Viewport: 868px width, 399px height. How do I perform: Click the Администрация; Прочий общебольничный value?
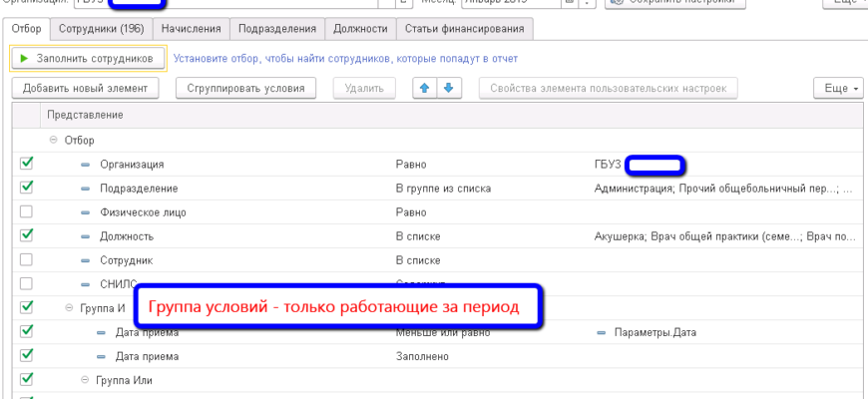pyautogui.click(x=723, y=189)
